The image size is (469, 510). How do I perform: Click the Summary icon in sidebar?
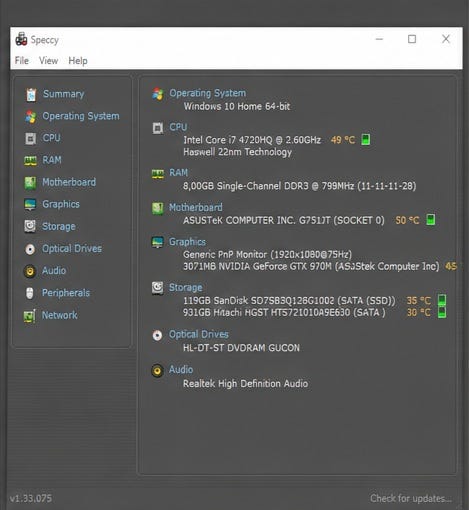coord(31,95)
